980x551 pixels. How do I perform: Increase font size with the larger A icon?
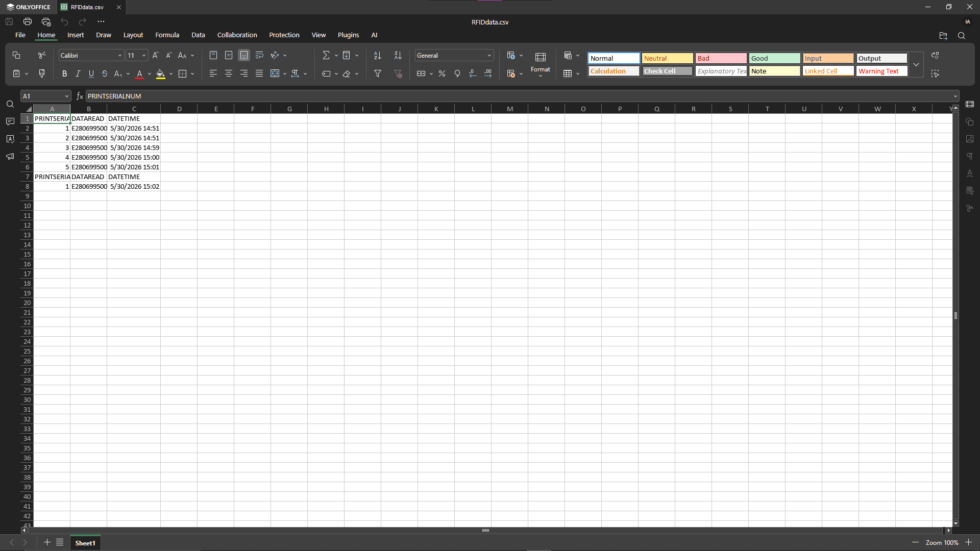click(x=156, y=55)
